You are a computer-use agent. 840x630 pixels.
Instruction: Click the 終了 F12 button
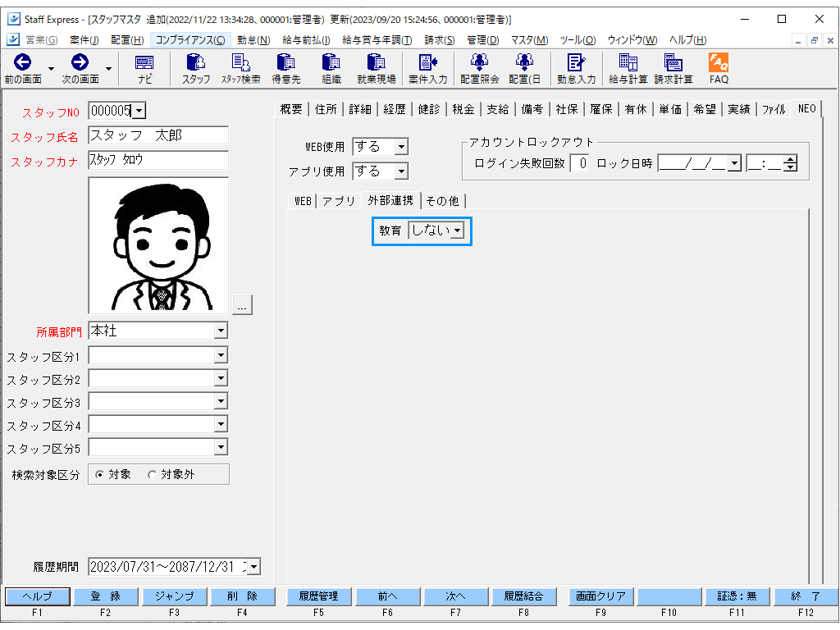[806, 596]
